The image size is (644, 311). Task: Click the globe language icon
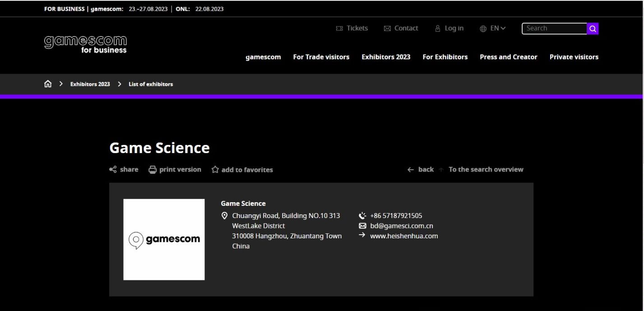[x=483, y=28]
